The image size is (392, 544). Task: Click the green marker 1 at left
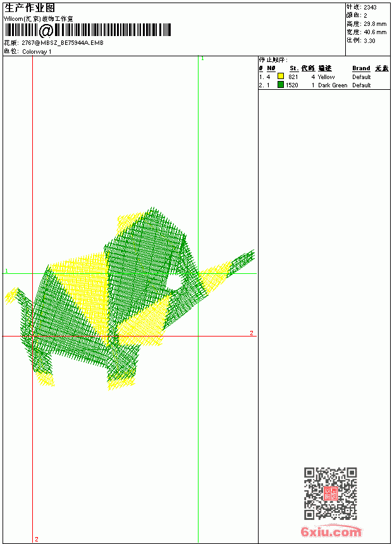(6, 271)
